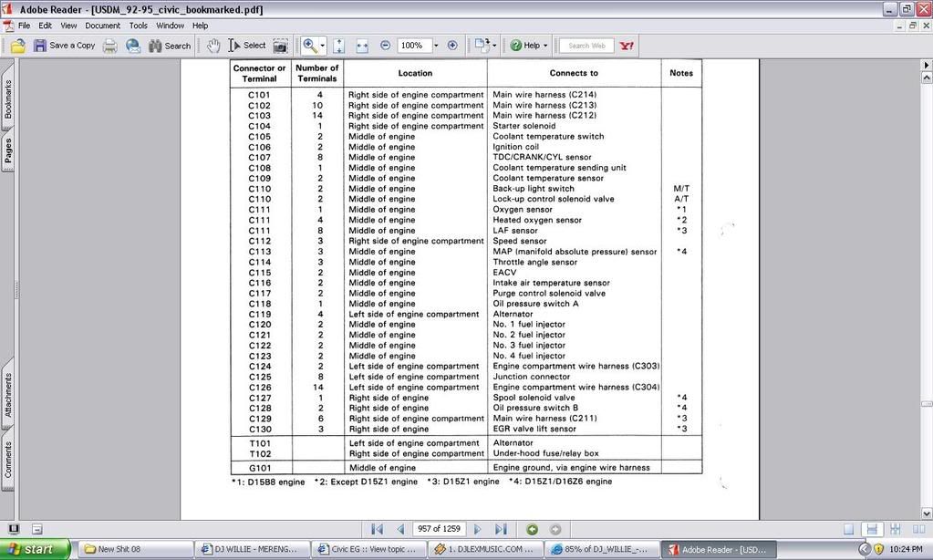933x560 pixels.
Task: Open the Help menu in menu bar
Action: (x=200, y=26)
